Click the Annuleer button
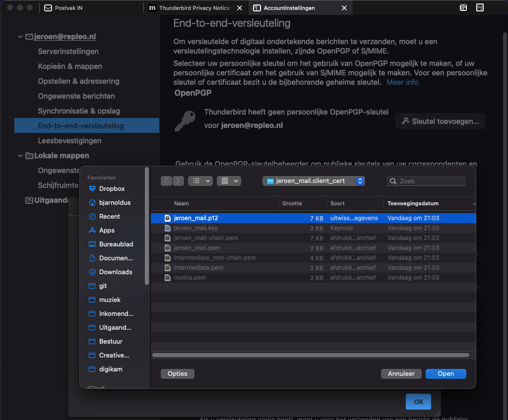 pos(401,374)
